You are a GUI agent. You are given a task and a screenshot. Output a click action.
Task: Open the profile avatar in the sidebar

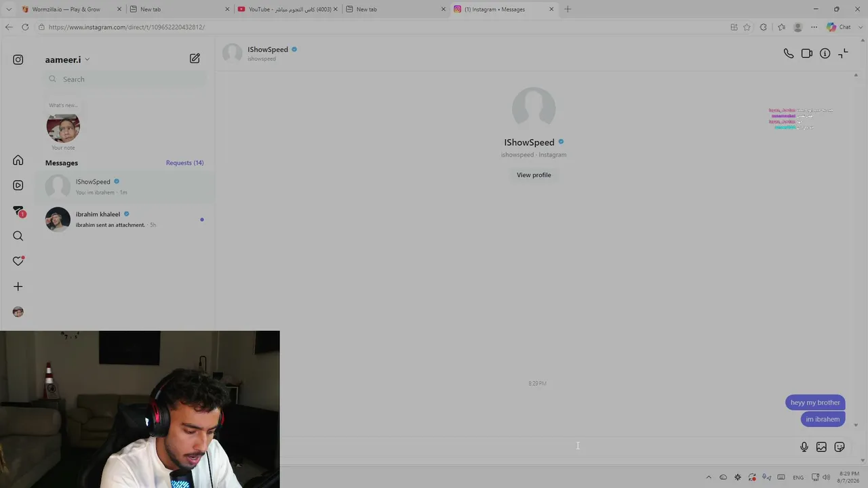18,312
